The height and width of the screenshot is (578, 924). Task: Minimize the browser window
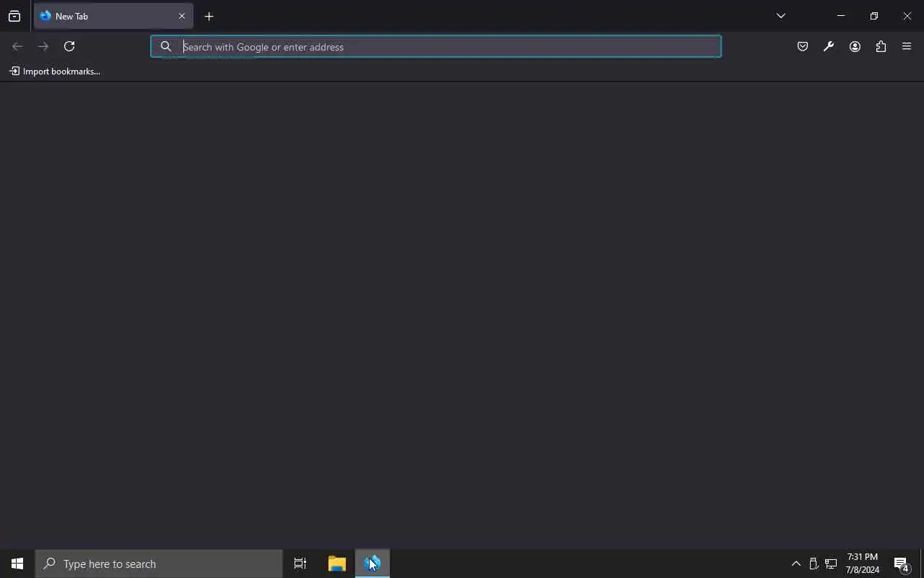click(x=841, y=16)
